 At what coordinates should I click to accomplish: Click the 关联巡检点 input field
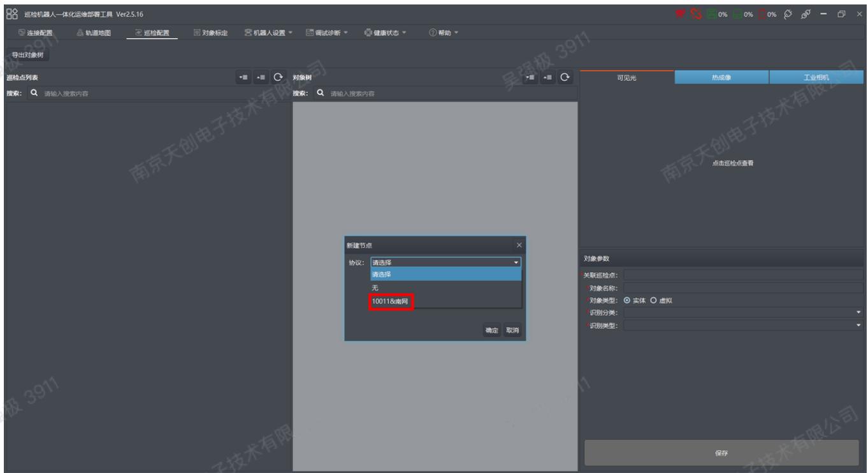pos(744,275)
